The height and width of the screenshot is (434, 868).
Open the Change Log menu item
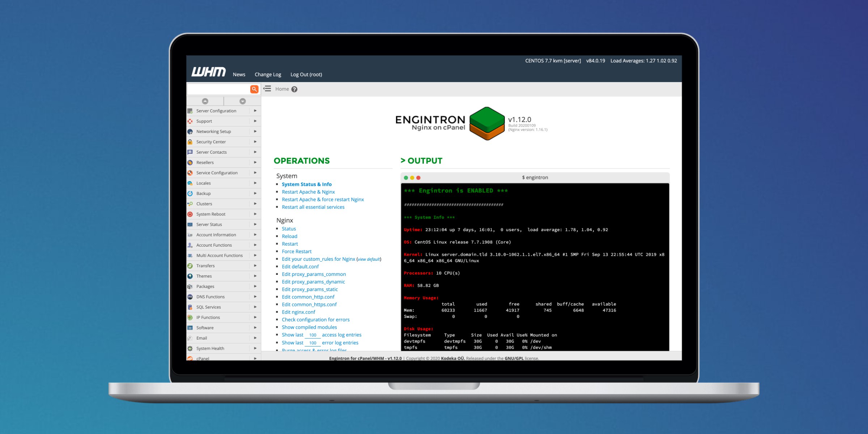[268, 75]
